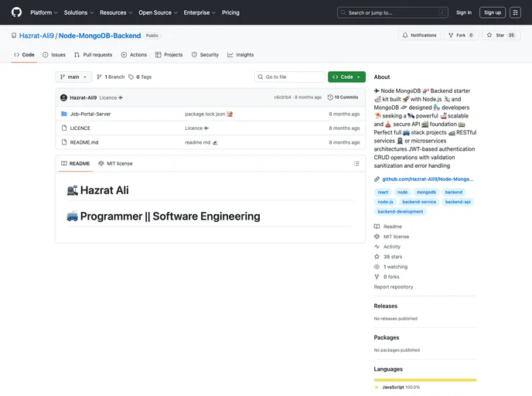Click the GitHub logo icon
This screenshot has width=532, height=396.
(x=16, y=12)
